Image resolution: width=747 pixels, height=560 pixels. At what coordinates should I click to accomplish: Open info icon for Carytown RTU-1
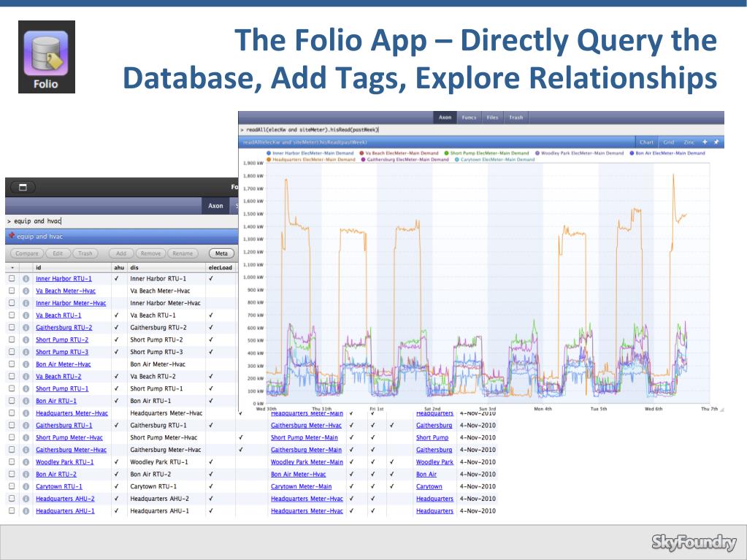click(26, 486)
